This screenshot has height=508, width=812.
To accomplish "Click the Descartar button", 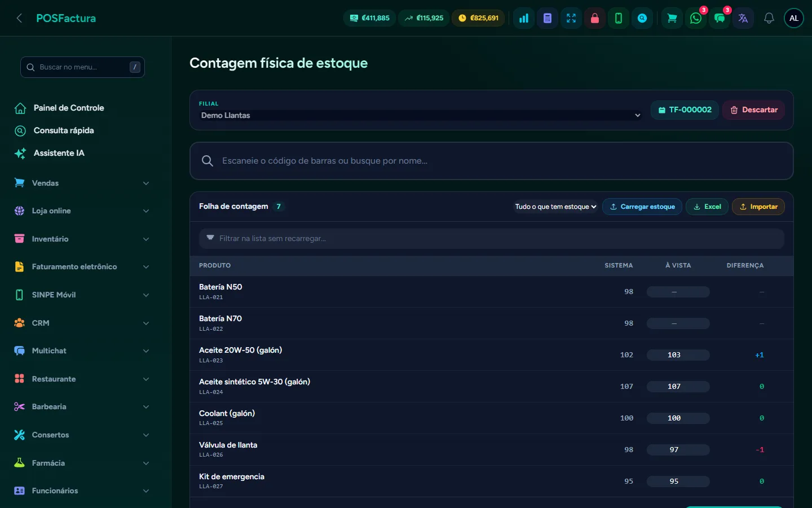I will (x=754, y=110).
